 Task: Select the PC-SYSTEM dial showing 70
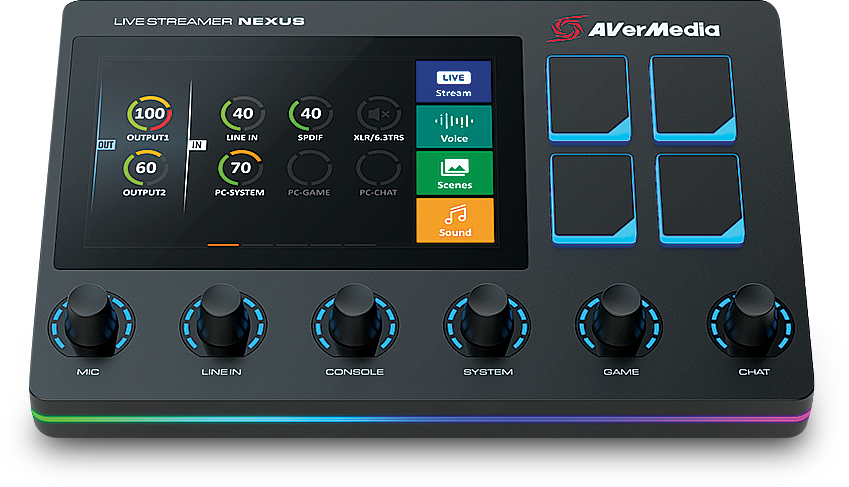point(240,168)
